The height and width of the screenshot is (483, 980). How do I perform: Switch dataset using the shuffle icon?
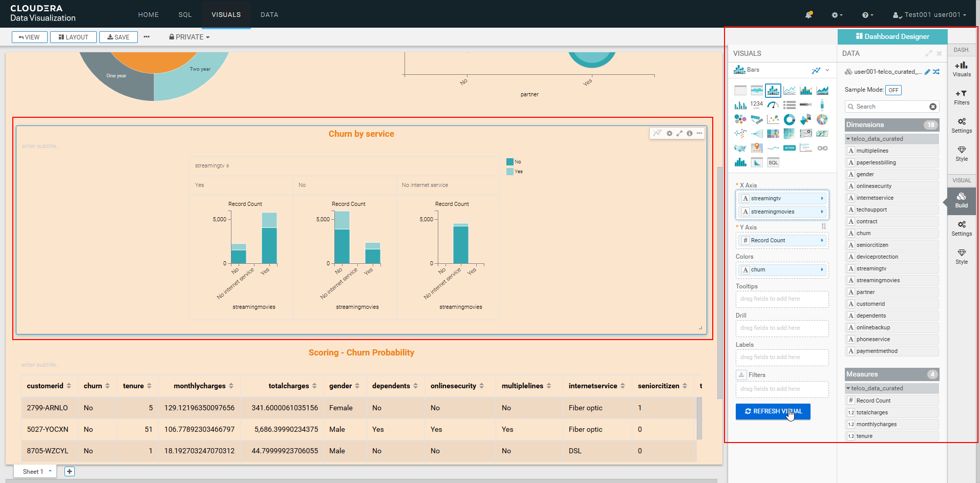tap(936, 72)
